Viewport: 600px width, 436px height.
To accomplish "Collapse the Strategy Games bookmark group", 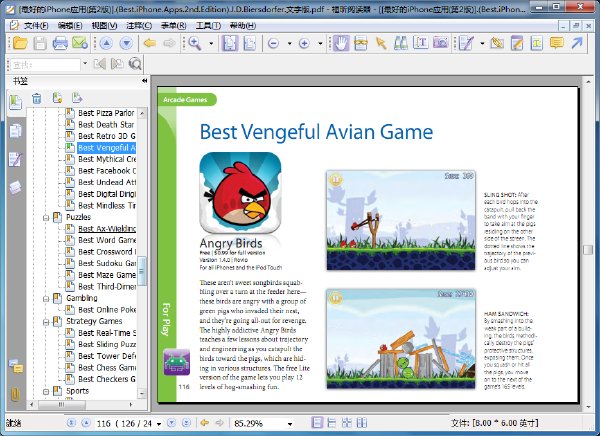I will click(x=46, y=322).
